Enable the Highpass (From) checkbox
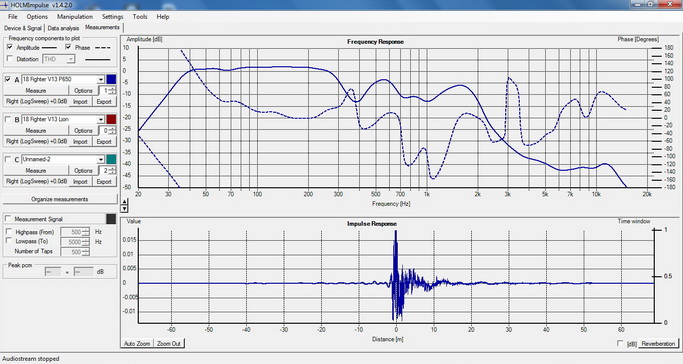The width and height of the screenshot is (683, 364). point(8,232)
